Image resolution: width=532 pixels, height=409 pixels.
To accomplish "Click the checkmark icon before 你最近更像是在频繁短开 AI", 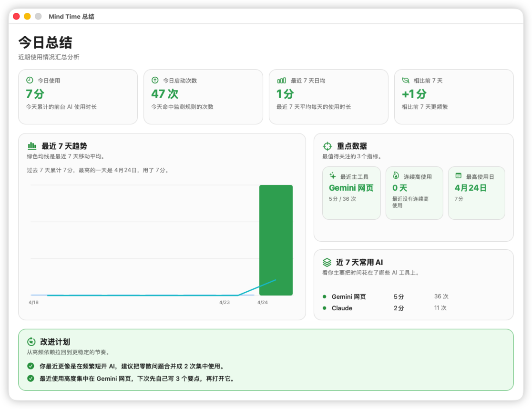I will (x=31, y=366).
